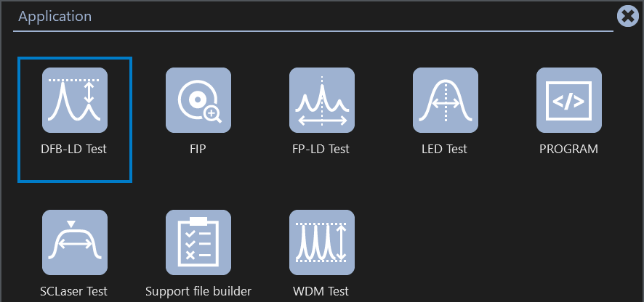Close the Application dialog
The image size is (644, 302).
pos(627,16)
